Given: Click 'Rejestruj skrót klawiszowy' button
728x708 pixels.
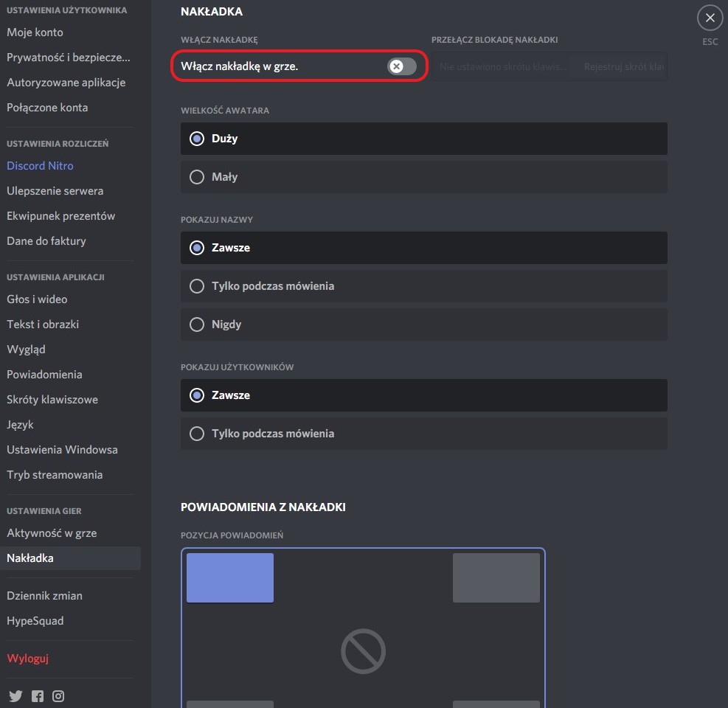Looking at the screenshot, I should click(x=622, y=66).
